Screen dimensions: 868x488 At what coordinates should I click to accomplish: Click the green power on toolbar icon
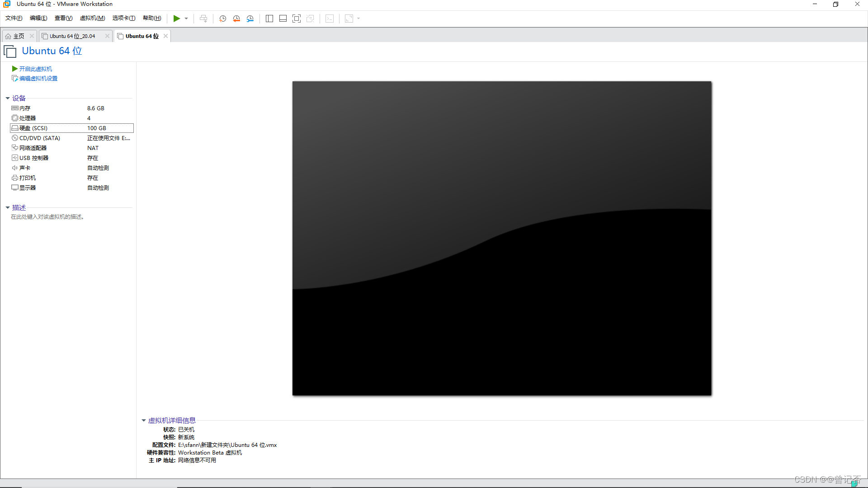point(176,19)
